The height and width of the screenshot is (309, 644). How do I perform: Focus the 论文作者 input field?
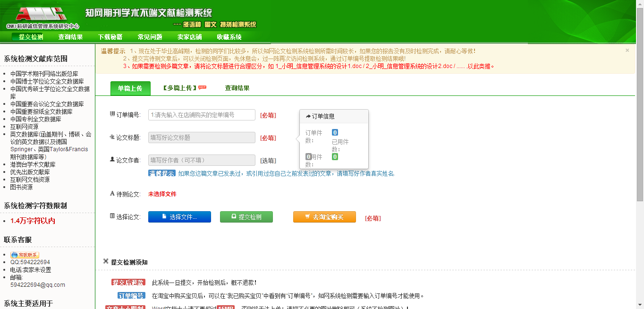(202, 160)
